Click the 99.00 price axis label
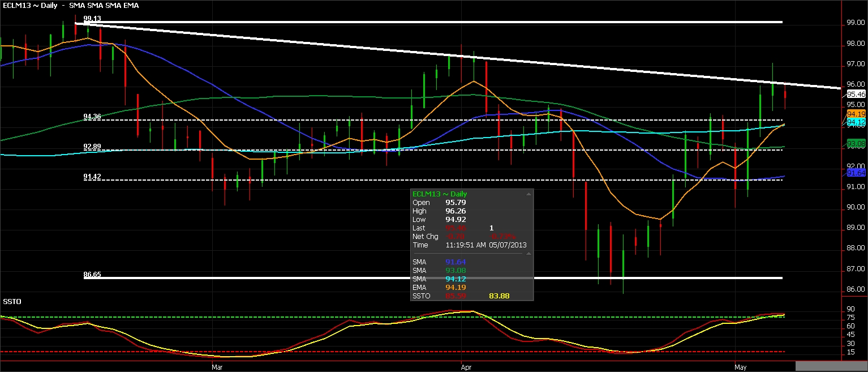The image size is (868, 372). (x=855, y=23)
